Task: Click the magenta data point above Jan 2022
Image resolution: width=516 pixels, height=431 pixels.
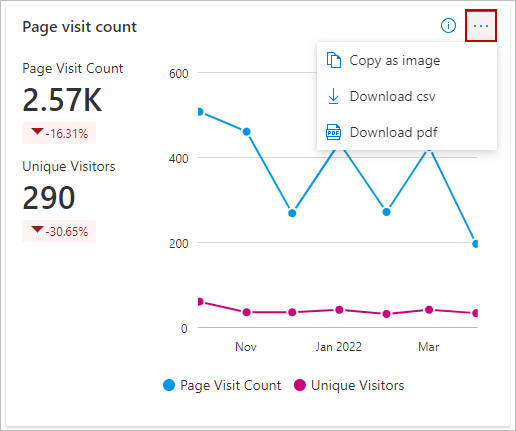Action: [x=339, y=310]
